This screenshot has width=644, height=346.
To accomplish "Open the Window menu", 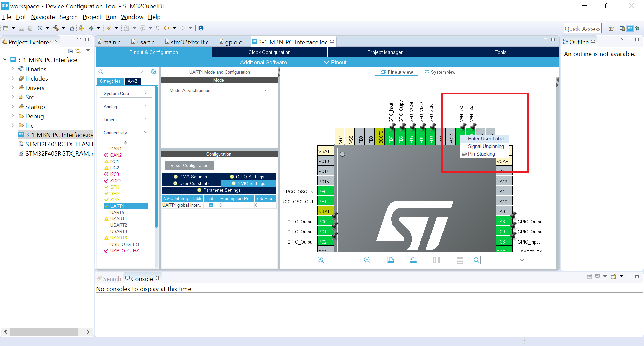I will tap(132, 17).
